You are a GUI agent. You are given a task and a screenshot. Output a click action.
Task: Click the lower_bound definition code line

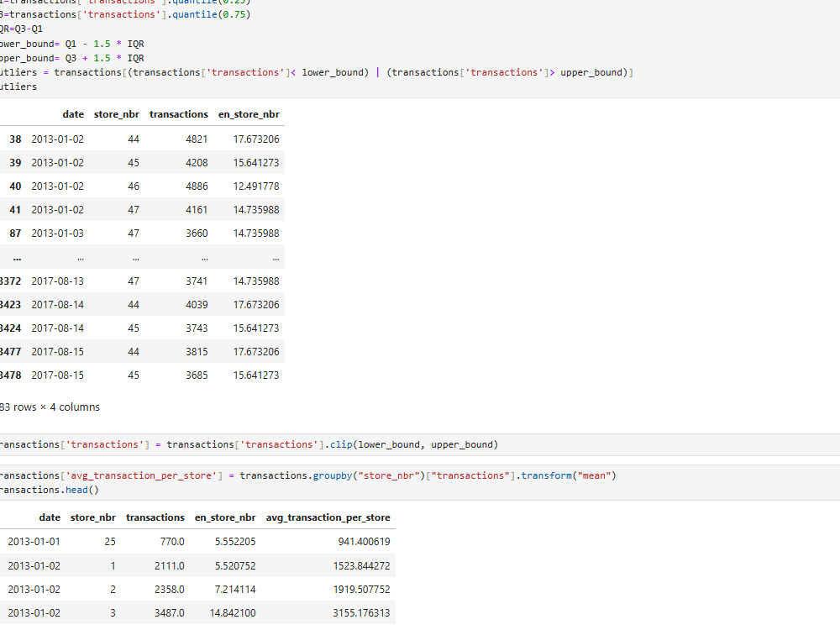71,44
